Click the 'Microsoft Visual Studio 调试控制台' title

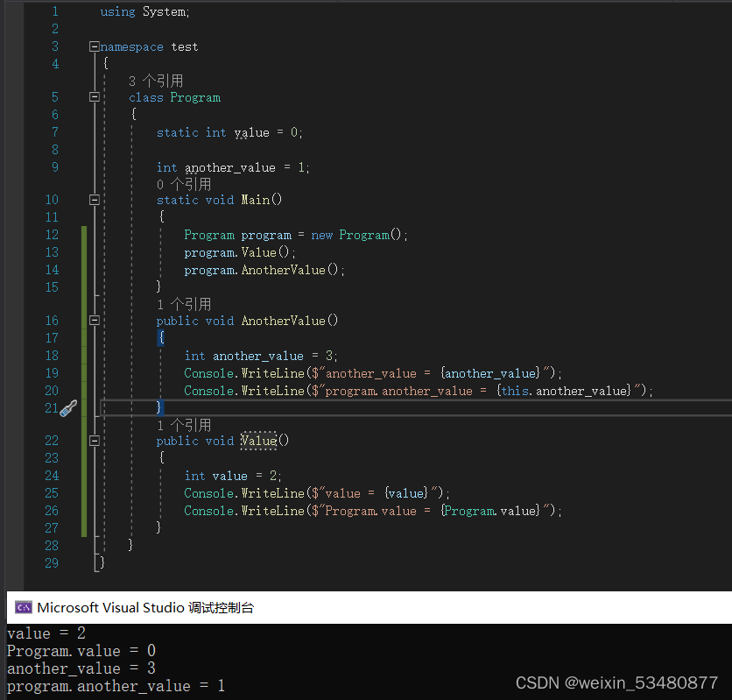(145, 607)
